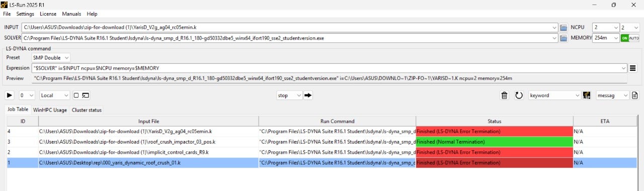Open the License menu

coord(48,14)
